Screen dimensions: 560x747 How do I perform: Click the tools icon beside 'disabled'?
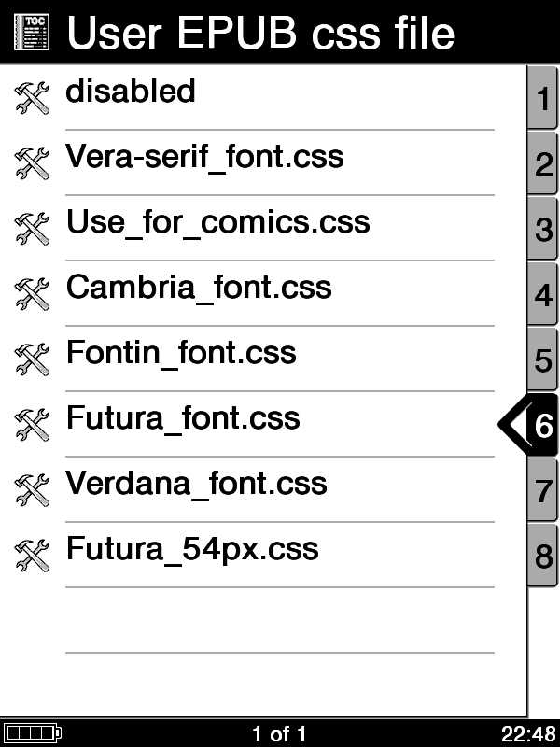coord(33,97)
